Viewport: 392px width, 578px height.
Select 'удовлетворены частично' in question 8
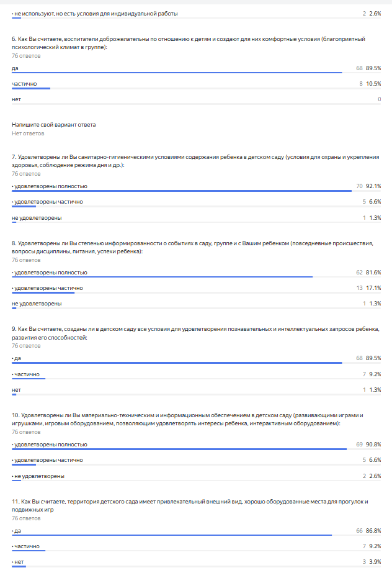click(x=47, y=288)
